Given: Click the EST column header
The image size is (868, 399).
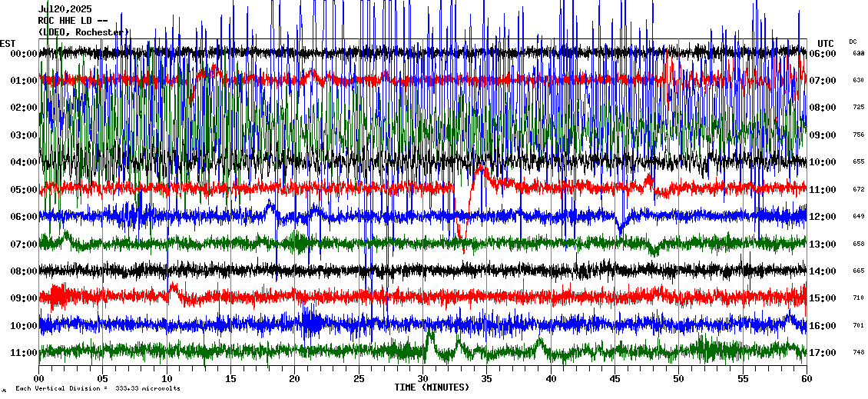Looking at the screenshot, I should click(8, 43).
